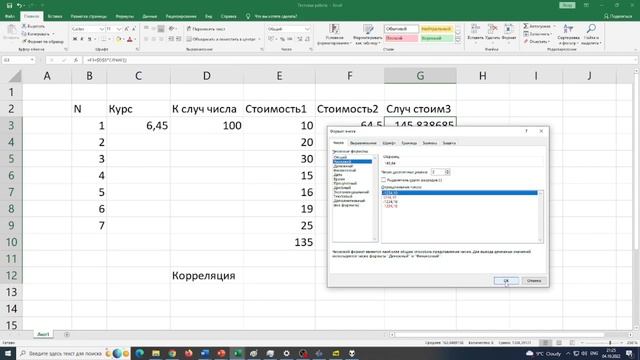Click the formula bar input field

pyautogui.click(x=359, y=60)
